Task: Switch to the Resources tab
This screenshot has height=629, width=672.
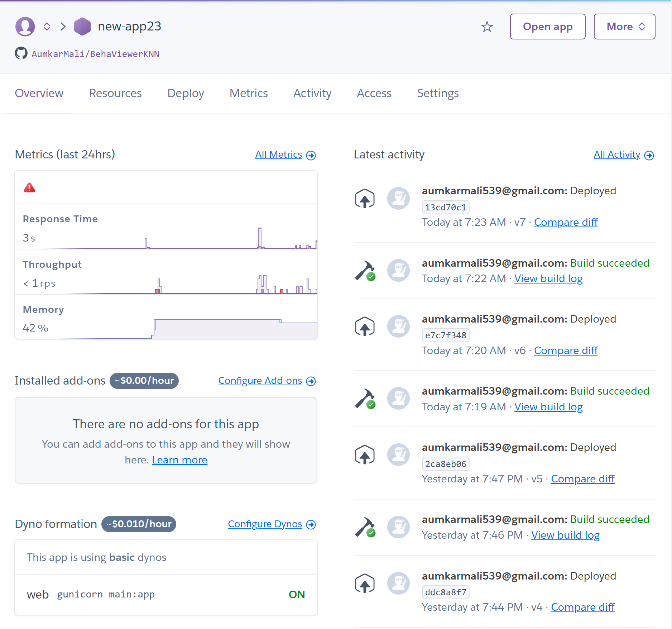Action: (x=115, y=93)
